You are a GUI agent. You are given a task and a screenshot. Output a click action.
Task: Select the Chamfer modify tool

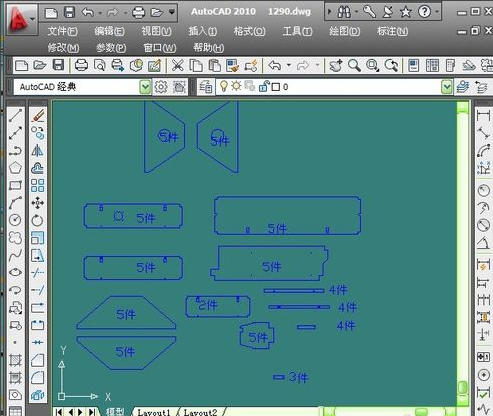click(38, 360)
